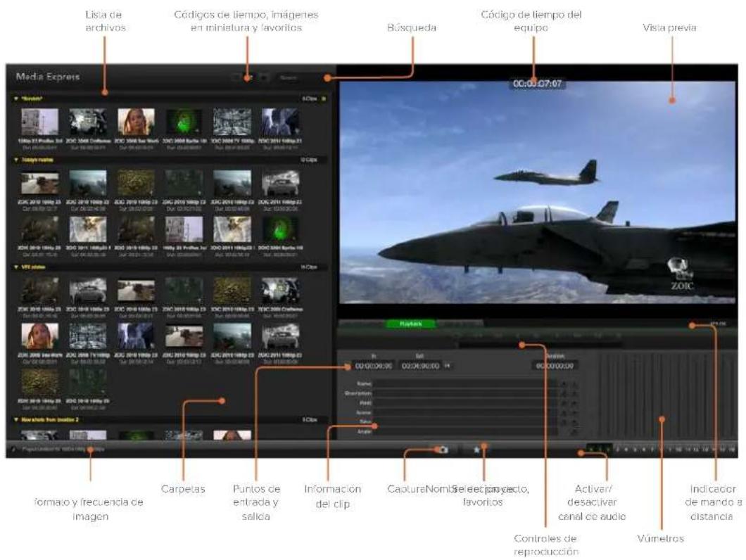Show favorites only using header star button
The image size is (746, 560).
click(264, 77)
